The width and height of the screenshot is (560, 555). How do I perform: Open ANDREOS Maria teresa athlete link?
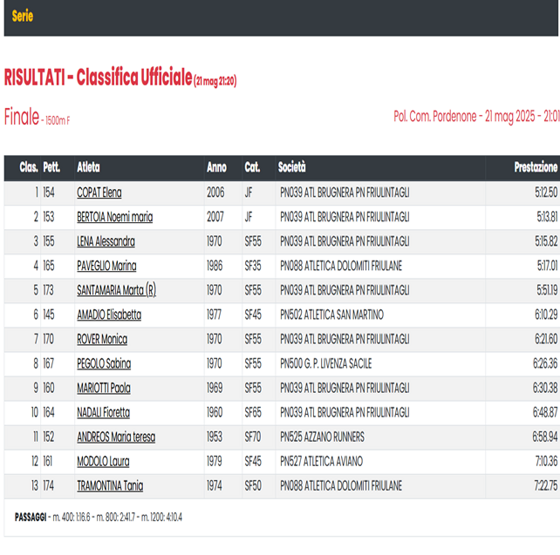tap(116, 437)
